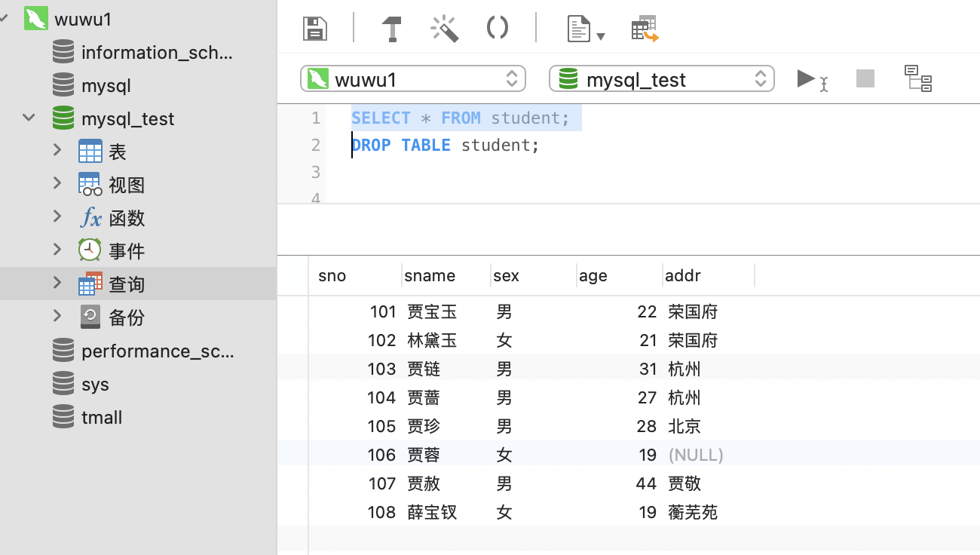Open the wuwu1 connection dropdown

pyautogui.click(x=413, y=79)
